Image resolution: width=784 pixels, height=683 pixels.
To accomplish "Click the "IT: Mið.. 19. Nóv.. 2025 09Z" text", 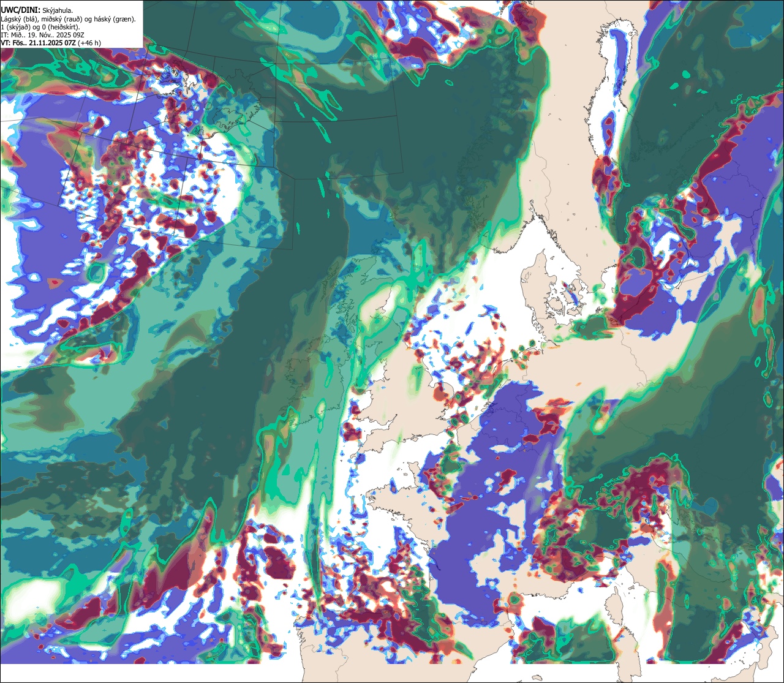I will (43, 35).
